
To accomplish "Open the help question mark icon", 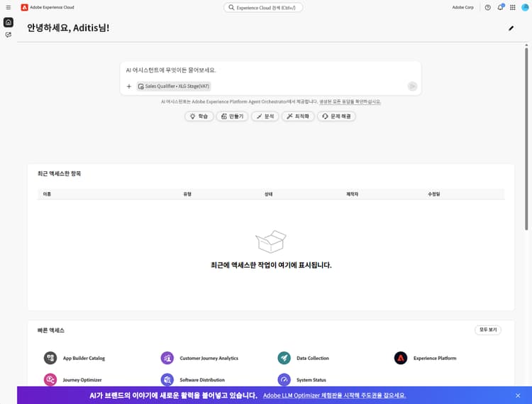I will 487,8.
